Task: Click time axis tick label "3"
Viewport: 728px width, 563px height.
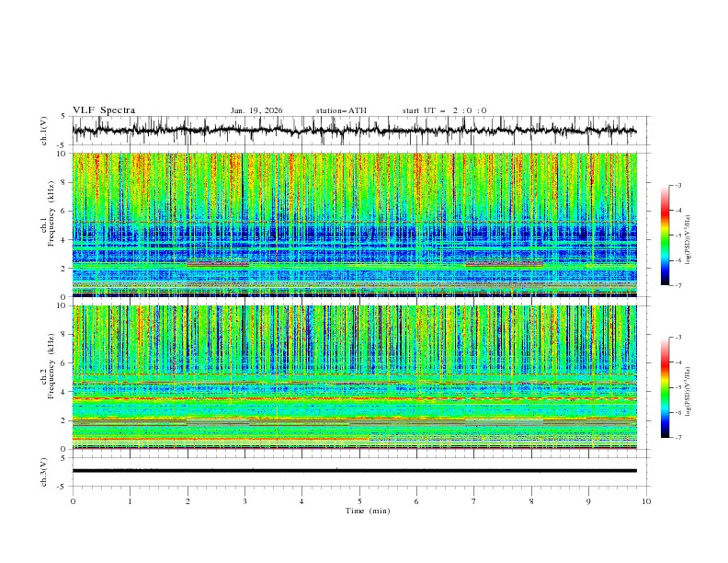Action: 245,501
